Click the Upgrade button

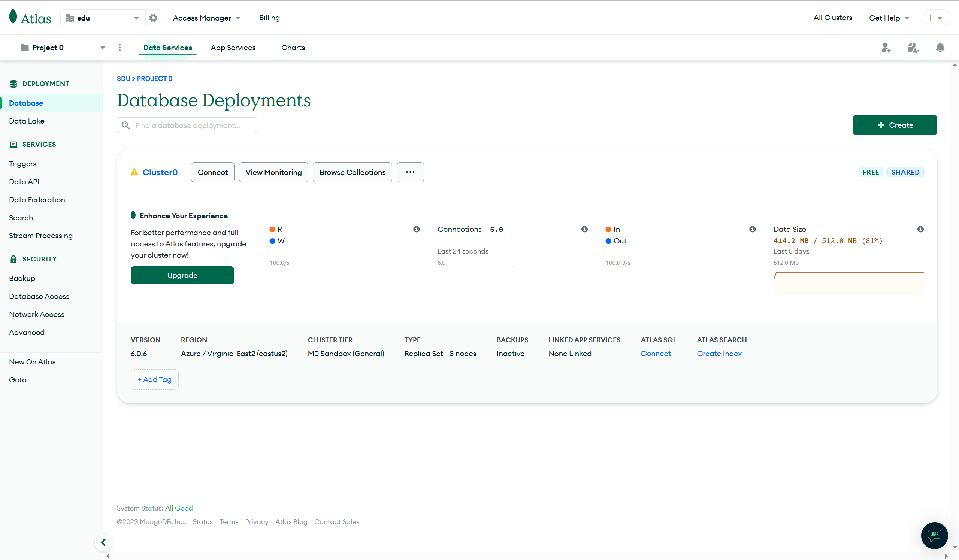tap(182, 275)
